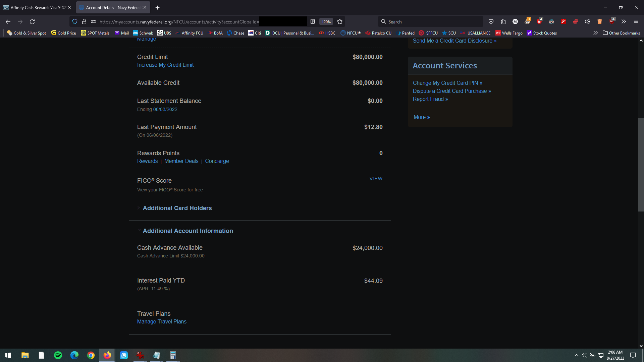This screenshot has width=644, height=362.
Task: Open the extensions puzzle icon
Action: 503,22
